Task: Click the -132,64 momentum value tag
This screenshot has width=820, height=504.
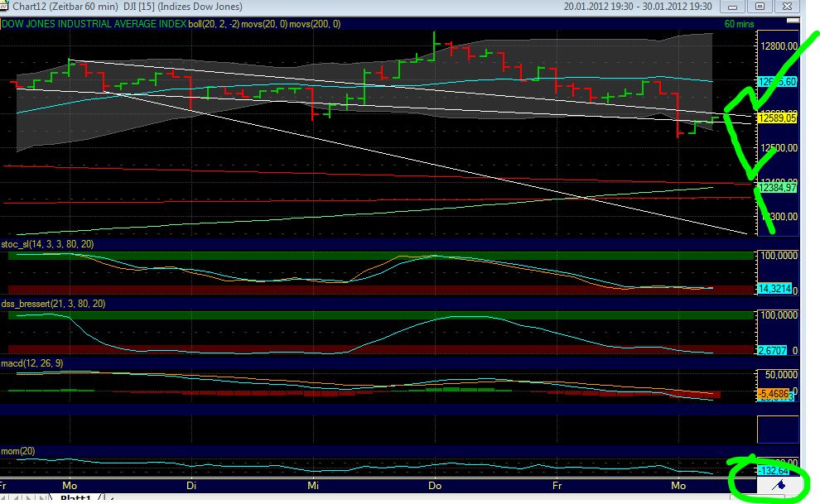Action: [774, 471]
